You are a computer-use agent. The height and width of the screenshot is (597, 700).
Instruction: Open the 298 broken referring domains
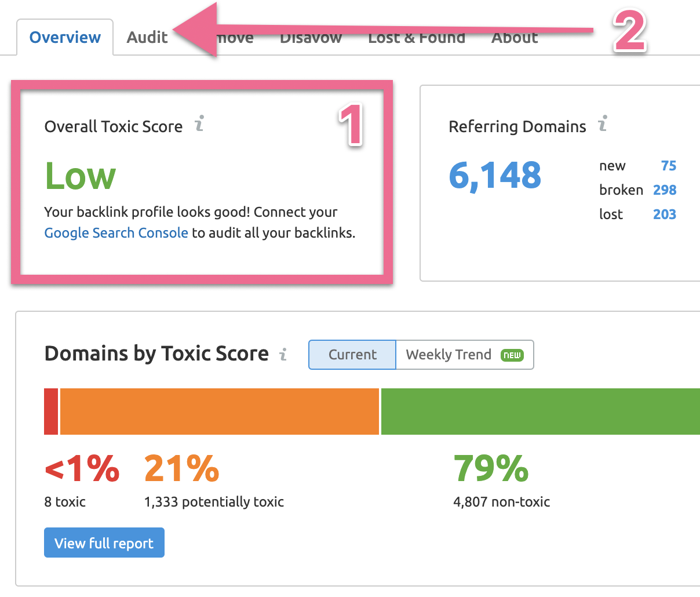pos(664,190)
